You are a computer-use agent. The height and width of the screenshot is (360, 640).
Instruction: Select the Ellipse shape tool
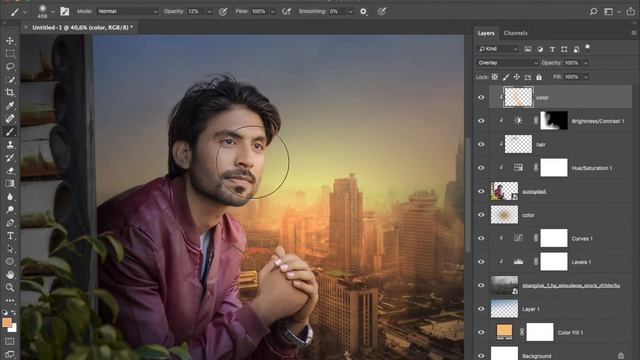(10, 262)
